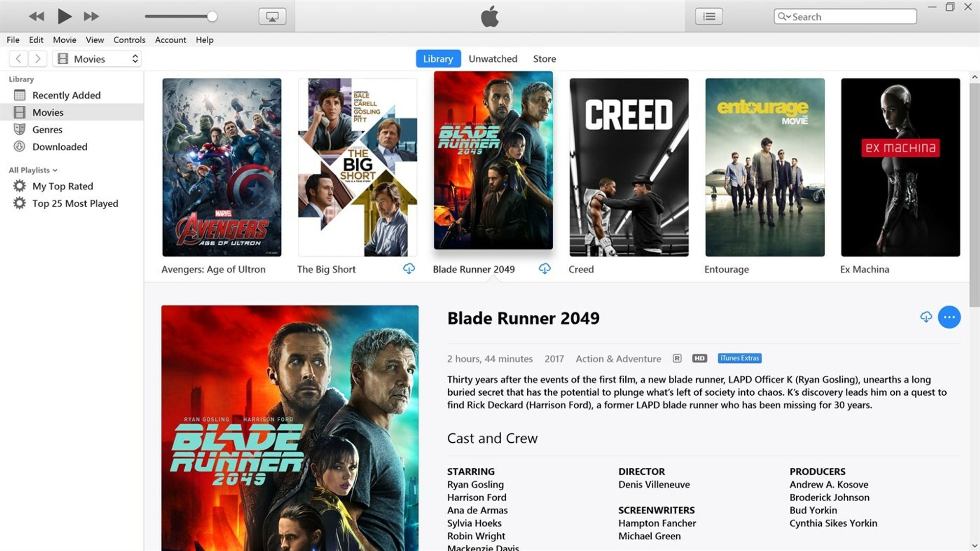
Task: Select the Unwatched filter button
Action: coord(492,59)
